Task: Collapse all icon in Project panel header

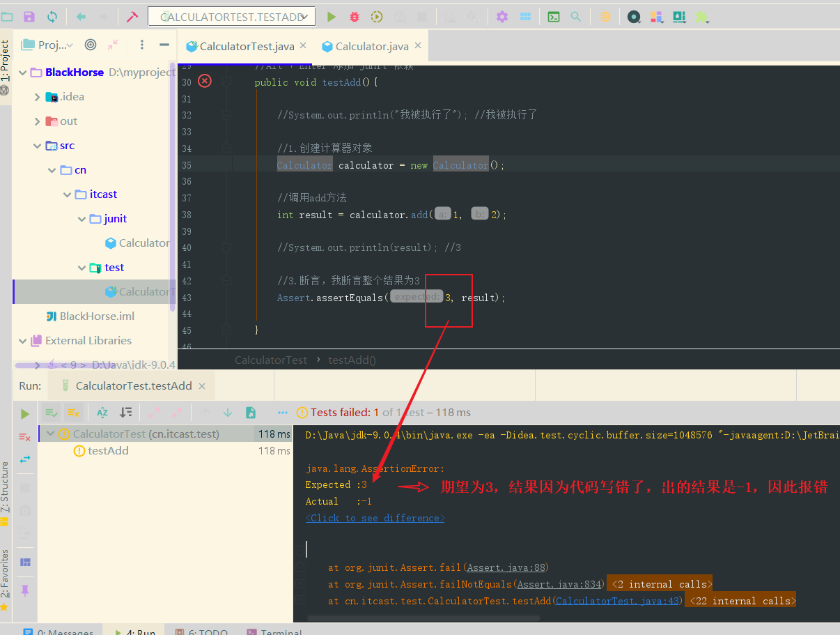Action: (113, 45)
